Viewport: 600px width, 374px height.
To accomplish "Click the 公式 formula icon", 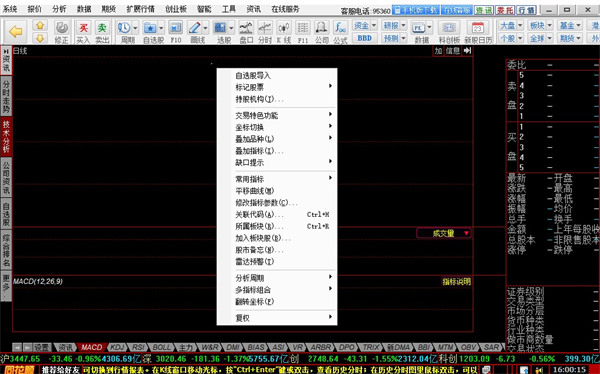I will point(340,28).
